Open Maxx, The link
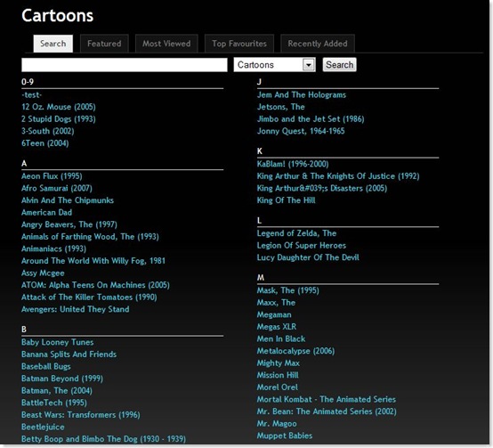Viewport: 493px width, 448px height. click(276, 303)
